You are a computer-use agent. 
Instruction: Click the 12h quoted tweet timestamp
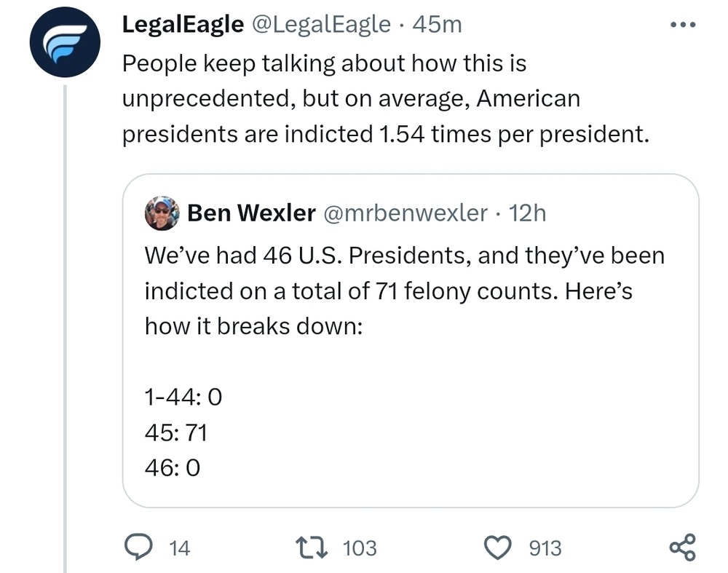(x=527, y=213)
